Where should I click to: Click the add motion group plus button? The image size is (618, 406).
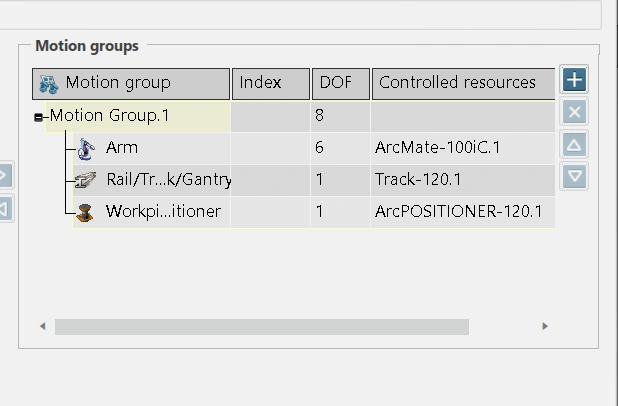point(574,79)
